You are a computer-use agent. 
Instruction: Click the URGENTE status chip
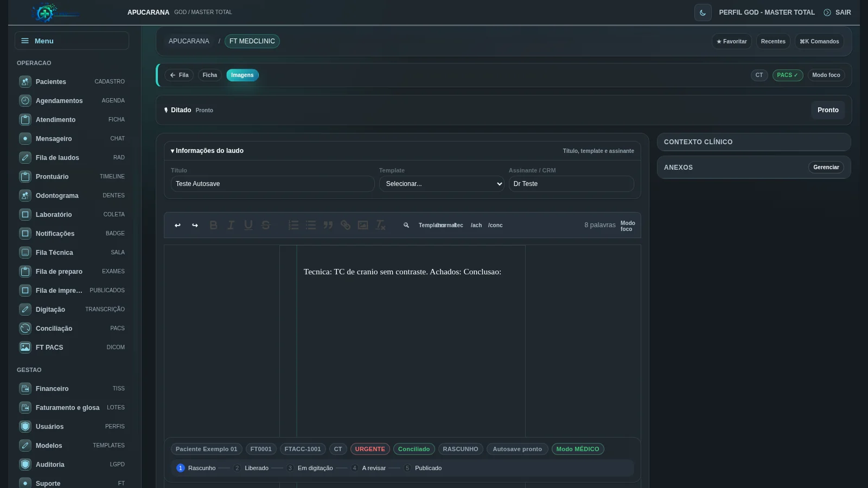[x=370, y=449]
